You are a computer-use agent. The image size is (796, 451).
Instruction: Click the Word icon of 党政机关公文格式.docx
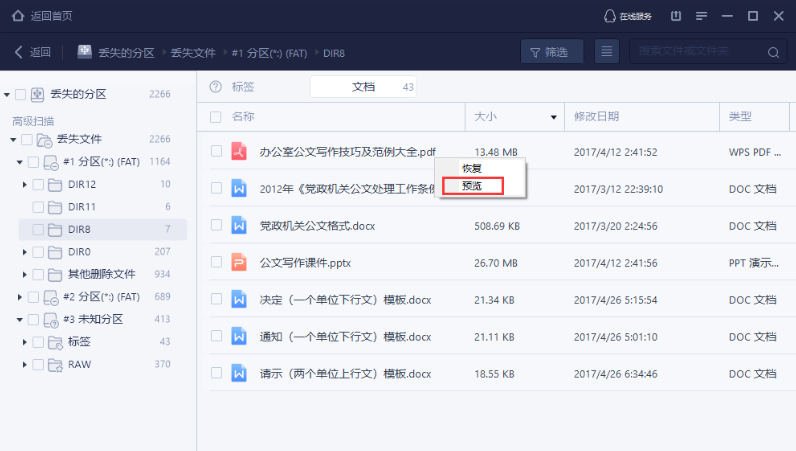(x=239, y=226)
